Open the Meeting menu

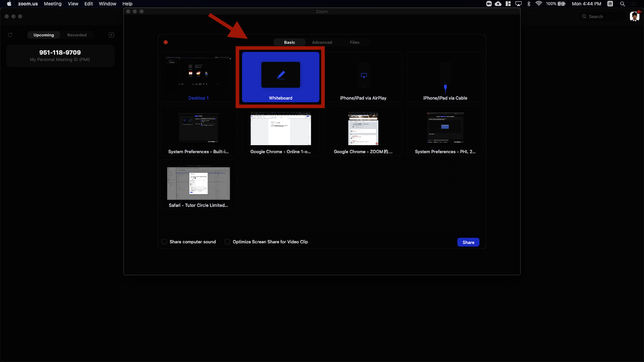[x=53, y=4]
